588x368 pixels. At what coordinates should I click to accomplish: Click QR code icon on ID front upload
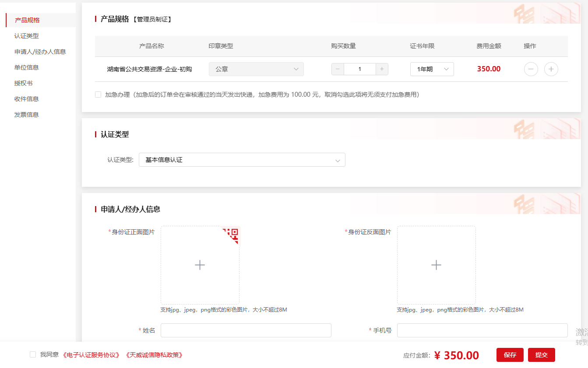coord(232,234)
